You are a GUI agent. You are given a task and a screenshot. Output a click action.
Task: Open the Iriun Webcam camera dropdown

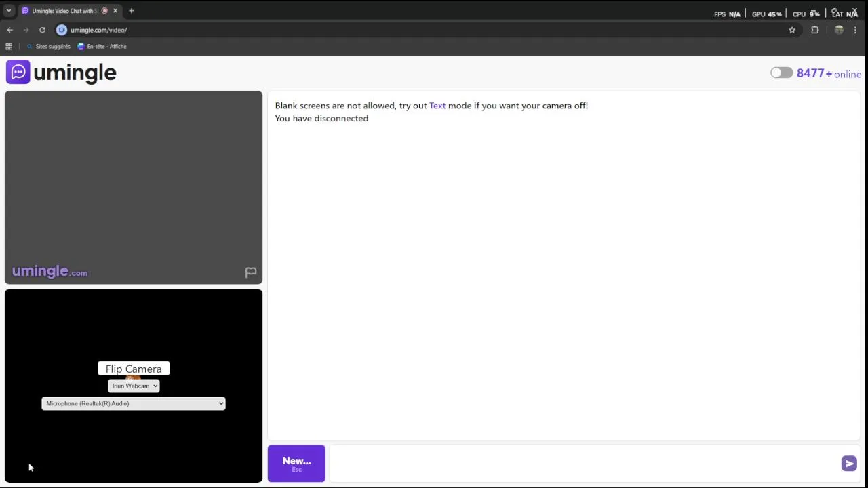(x=134, y=386)
